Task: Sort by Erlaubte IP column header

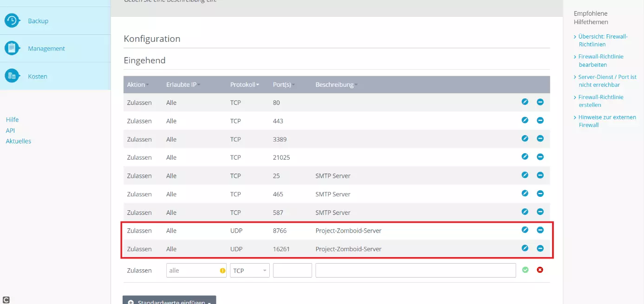Action: click(x=183, y=84)
